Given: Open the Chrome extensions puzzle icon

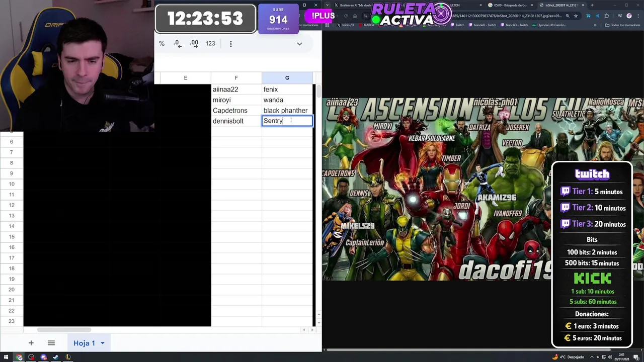Looking at the screenshot, I should coord(606,16).
